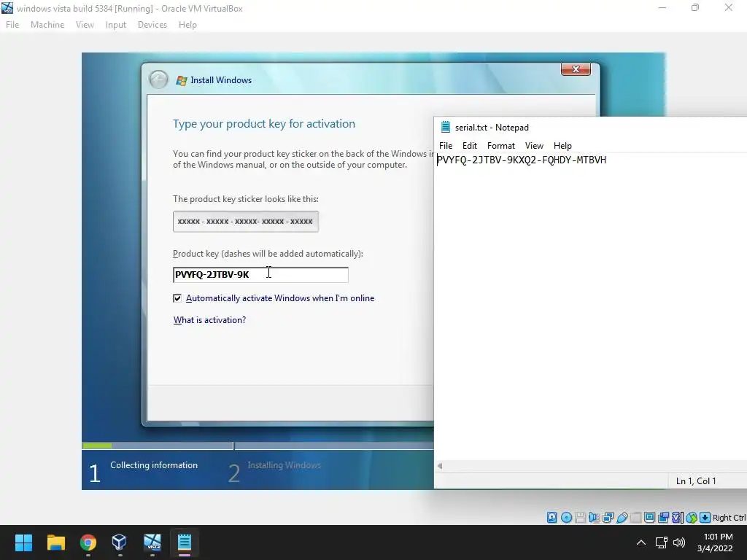Click the network adapters icon in VirtualBox status bar
This screenshot has width=747, height=560.
[608, 517]
